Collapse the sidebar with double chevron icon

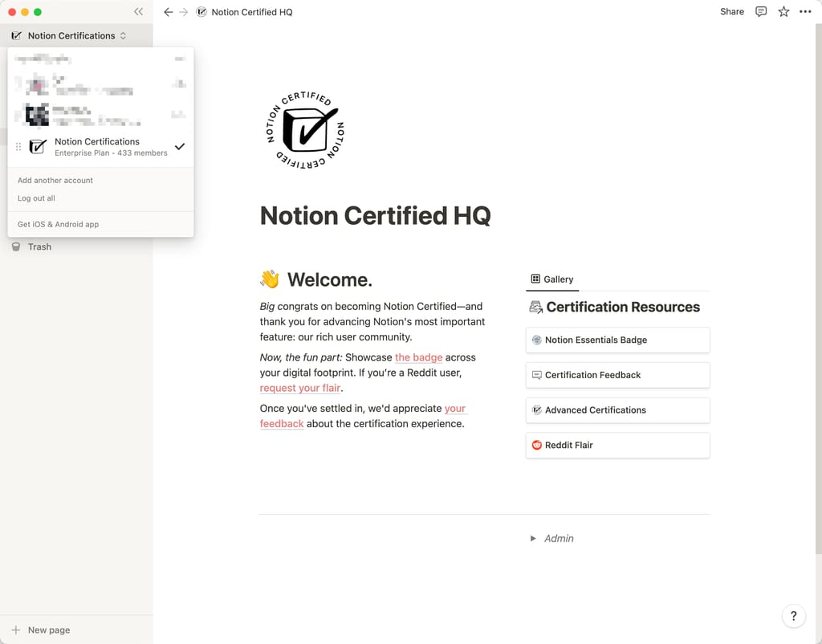click(x=138, y=11)
